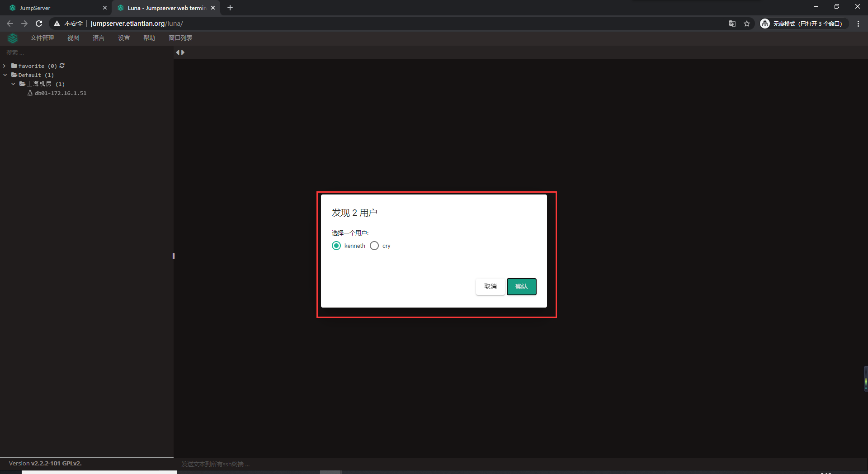Open the 视图 menu
The width and height of the screenshot is (868, 474).
pos(73,38)
